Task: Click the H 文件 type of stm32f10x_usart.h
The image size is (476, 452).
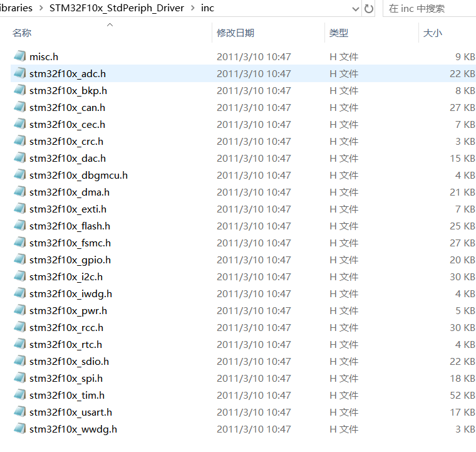Action: click(344, 413)
